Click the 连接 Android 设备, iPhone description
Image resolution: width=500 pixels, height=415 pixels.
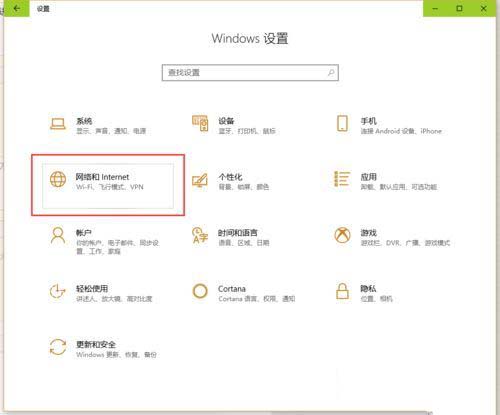(401, 131)
